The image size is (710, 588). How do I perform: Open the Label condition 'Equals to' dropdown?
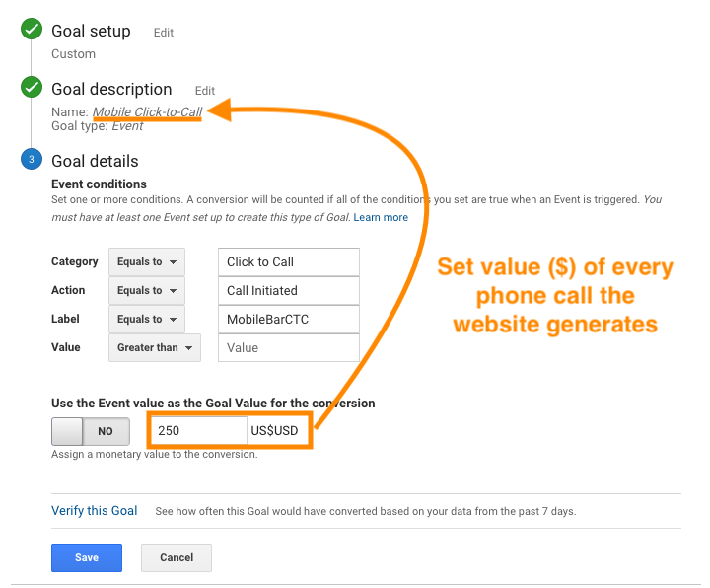(146, 320)
